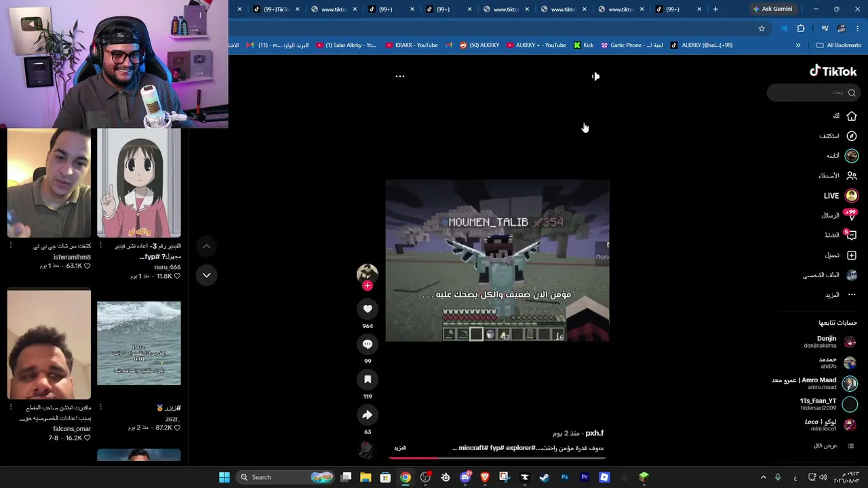This screenshot has width=868, height=488.
Task: Open the Explore compass icon (استكشف)
Action: tap(852, 136)
